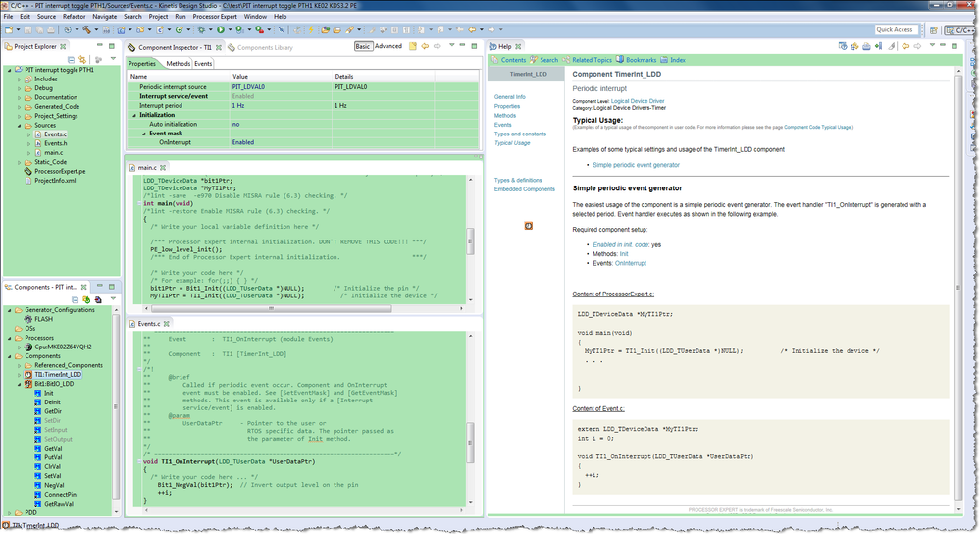Screen dimensions: 980x534
Task: Expand the Debug folder
Action: (19, 88)
